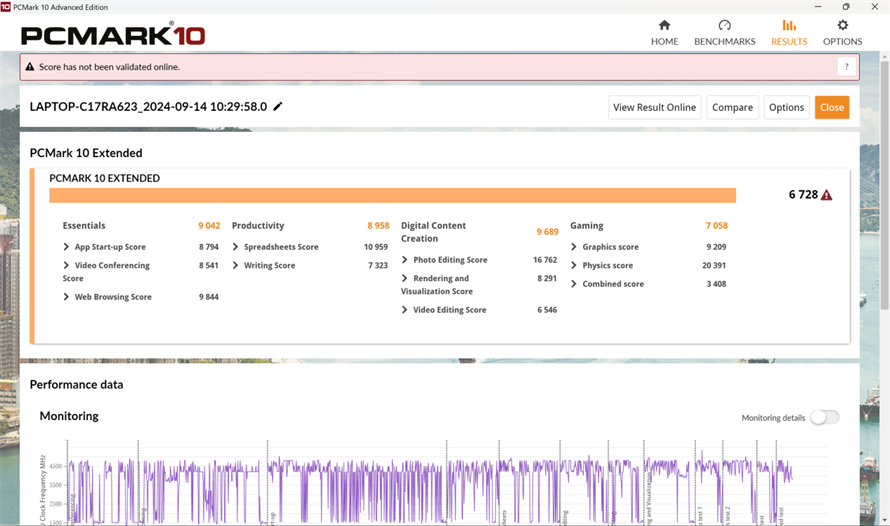Expand the Web Browsing Score row
890x526 pixels.
point(112,297)
